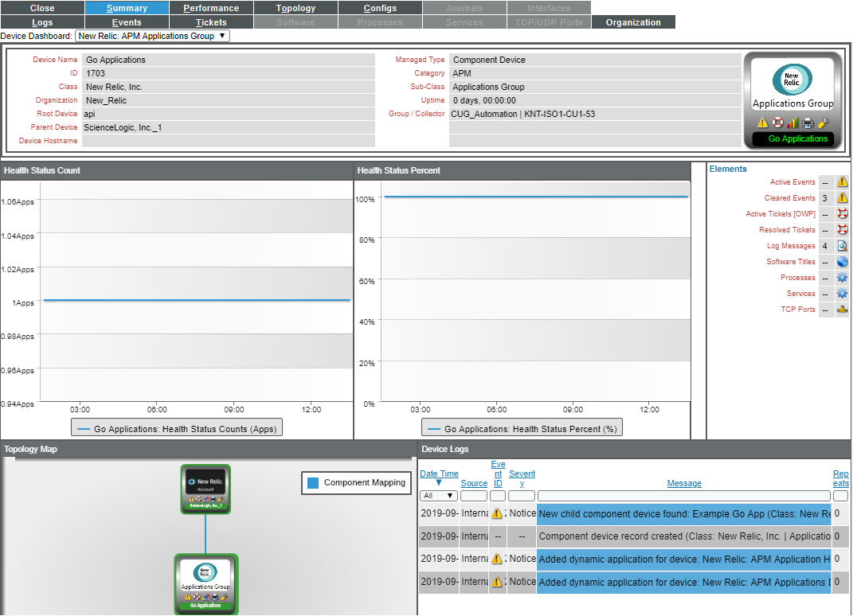Open the Tickets tab
The width and height of the screenshot is (853, 616).
[x=211, y=21]
